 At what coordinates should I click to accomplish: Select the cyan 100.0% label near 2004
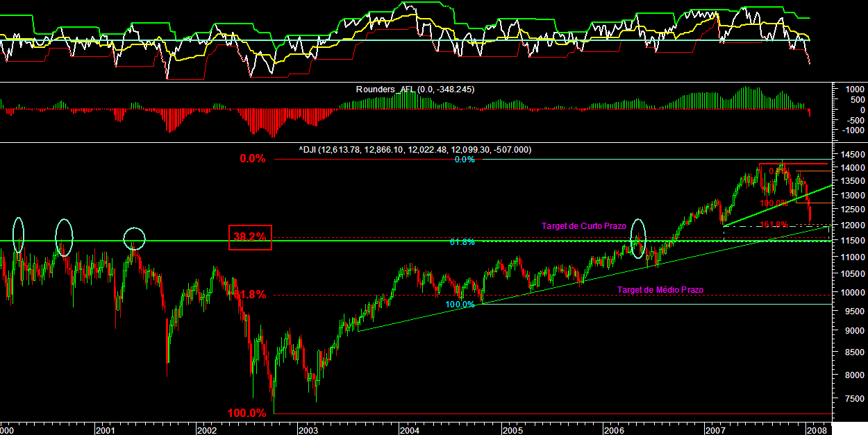[x=460, y=304]
